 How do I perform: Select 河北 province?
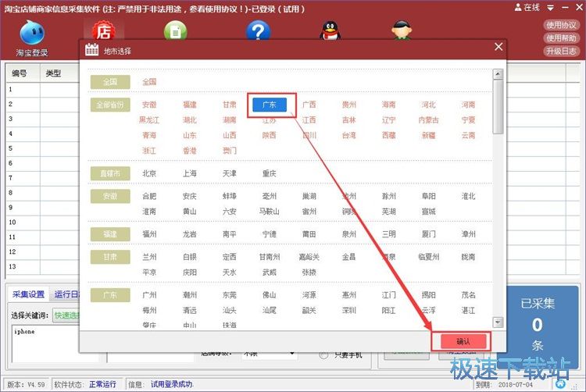429,105
